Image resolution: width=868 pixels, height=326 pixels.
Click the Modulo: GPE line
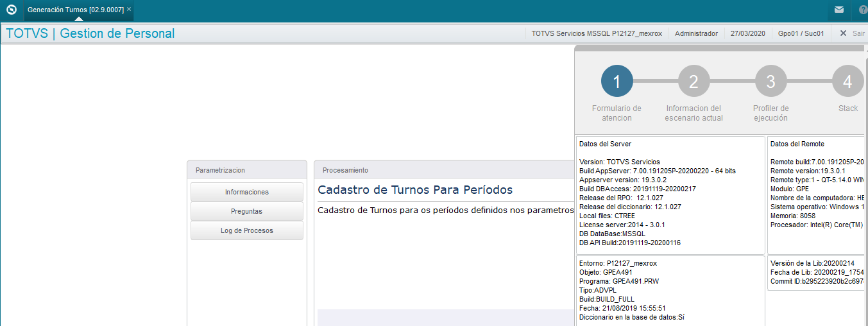click(x=790, y=189)
